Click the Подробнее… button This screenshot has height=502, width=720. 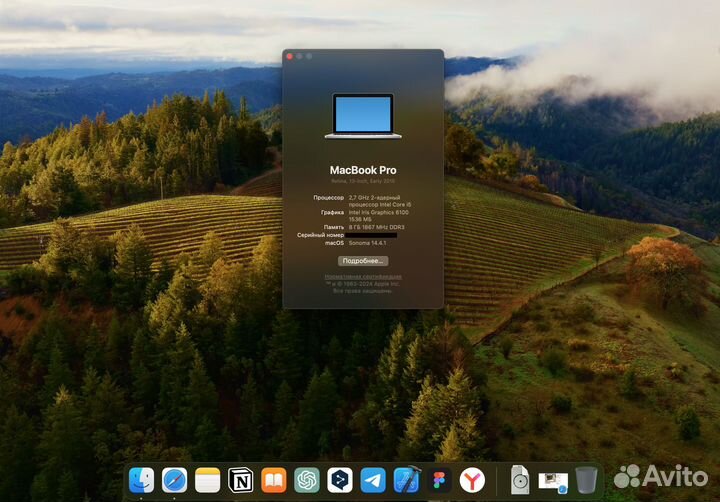(x=363, y=261)
